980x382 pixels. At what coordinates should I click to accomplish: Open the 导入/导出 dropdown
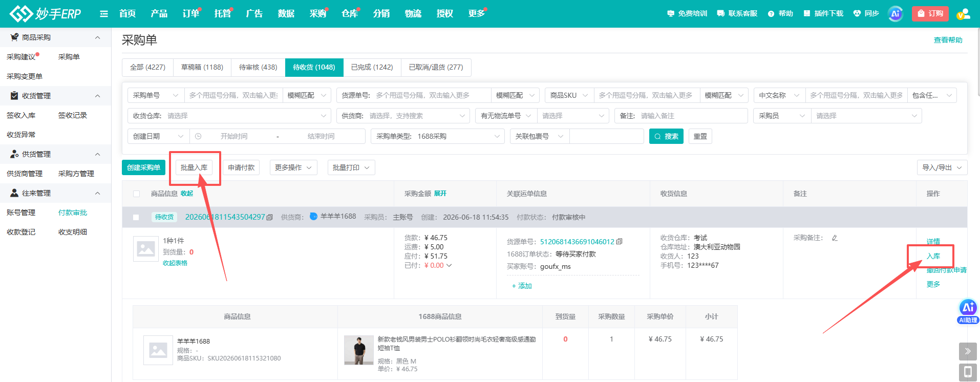[x=942, y=167]
